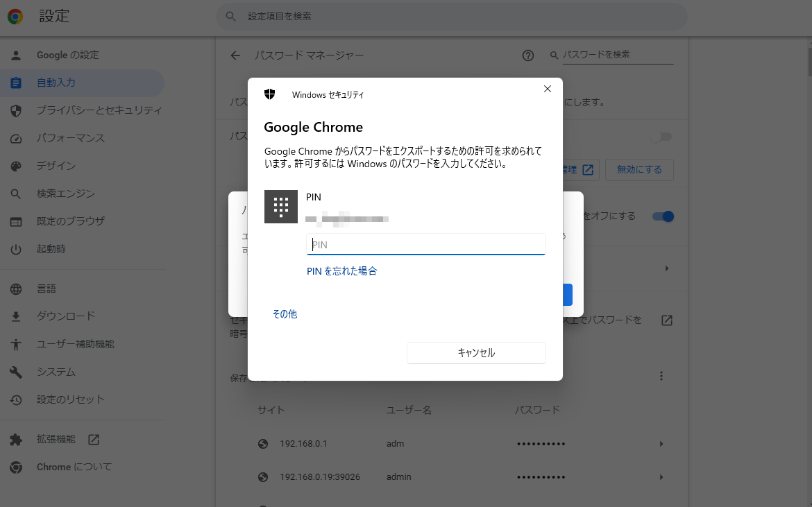
Task: Click the PIN input field
Action: 425,244
